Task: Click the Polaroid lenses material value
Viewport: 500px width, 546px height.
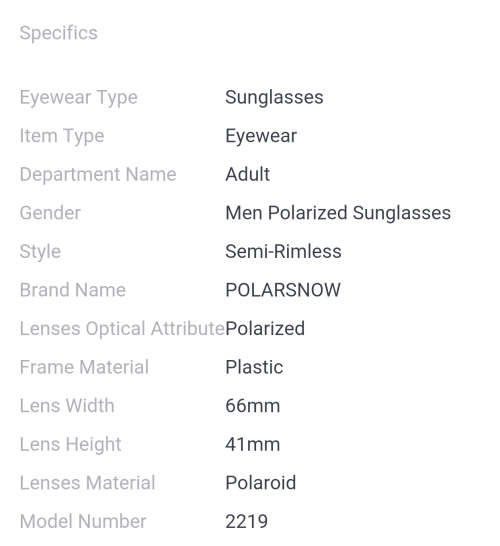Action: pos(261,483)
